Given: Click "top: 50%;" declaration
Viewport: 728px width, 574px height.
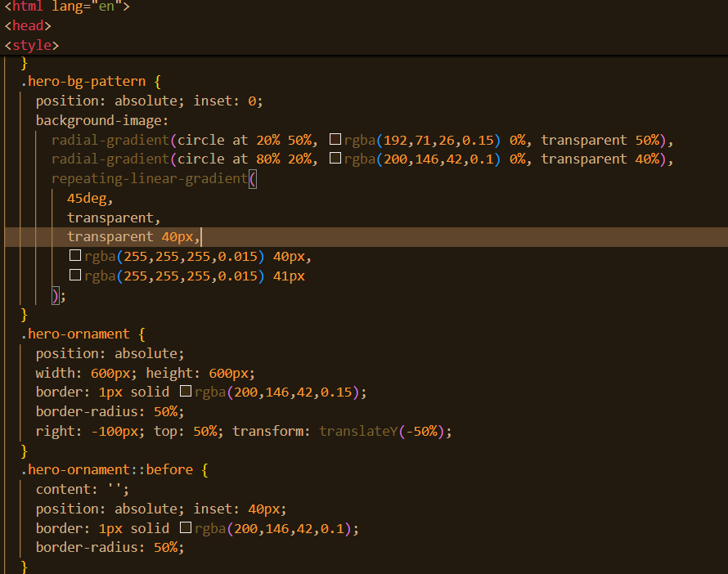Looking at the screenshot, I should click(x=188, y=432).
